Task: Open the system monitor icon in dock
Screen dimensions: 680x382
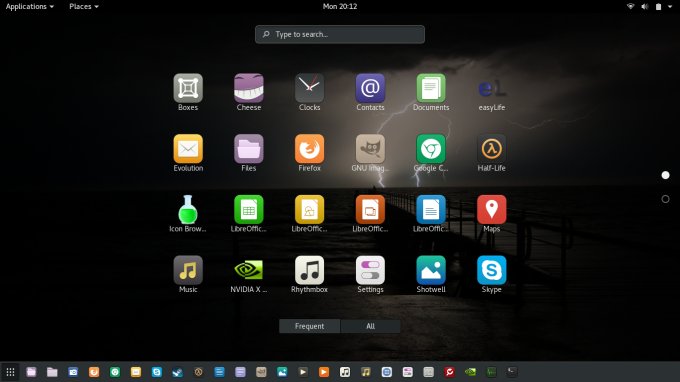Action: coord(491,372)
